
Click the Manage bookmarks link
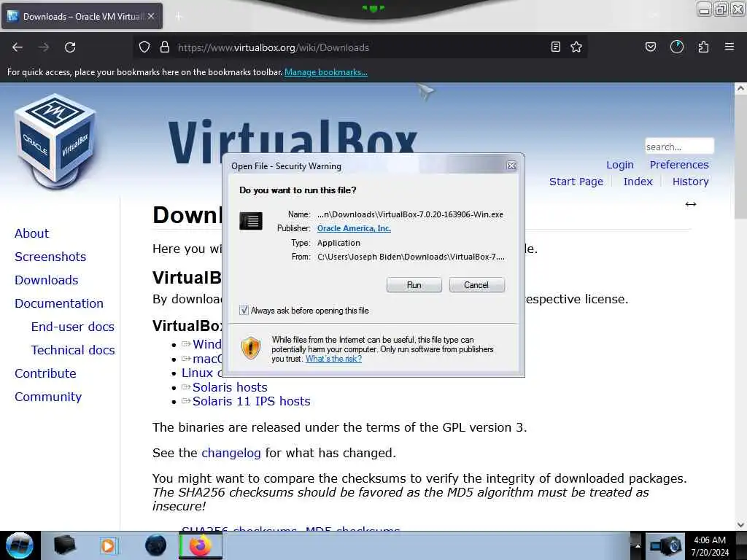(x=326, y=72)
